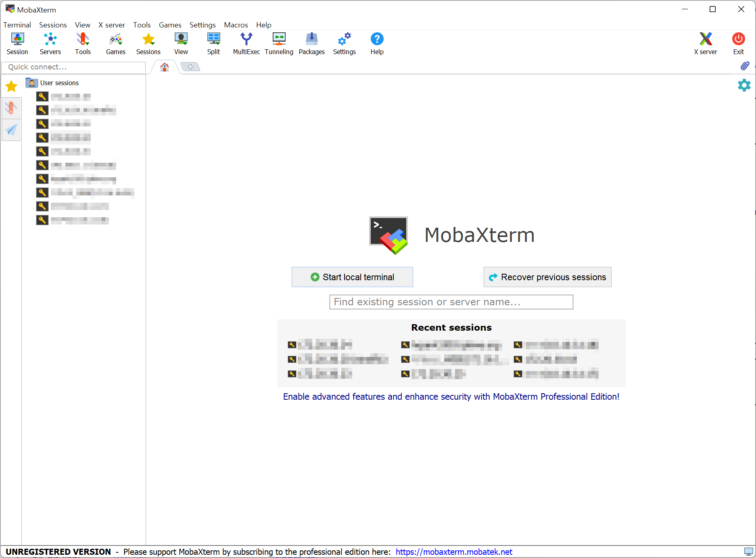Focus the Find existing session search box
The image size is (756, 558).
coord(451,302)
